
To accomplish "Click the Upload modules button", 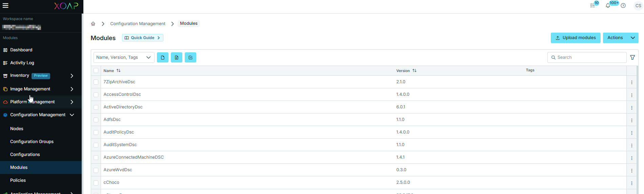I will pos(576,38).
